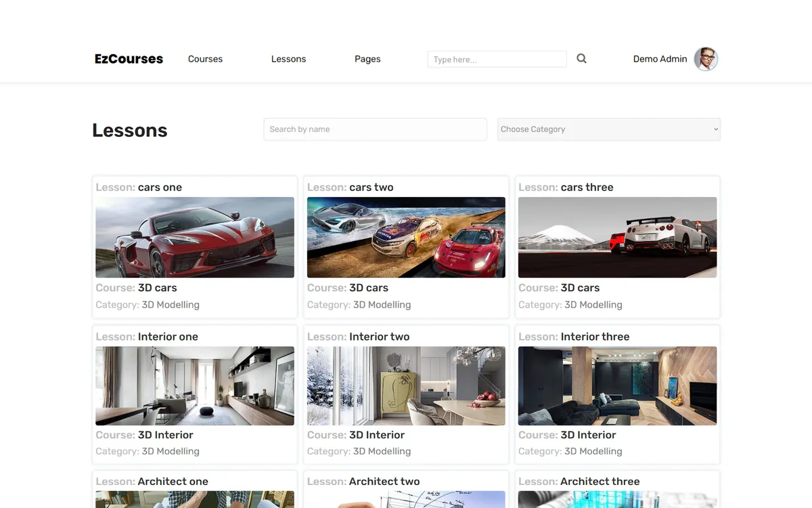Viewport: 812px width, 508px height.
Task: Click '3D Modelling' category under cars three
Action: [x=593, y=305]
